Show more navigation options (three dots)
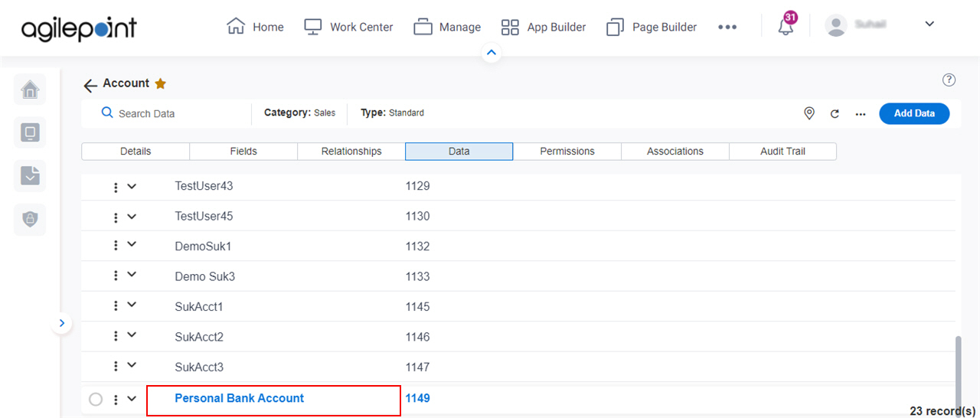The width and height of the screenshot is (980, 418). 727,27
